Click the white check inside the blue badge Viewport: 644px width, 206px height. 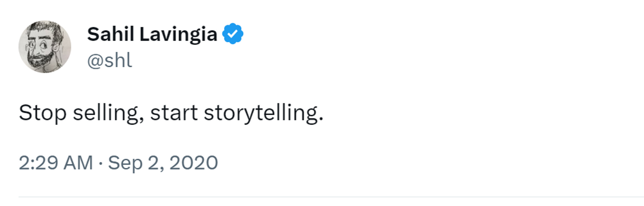(233, 34)
